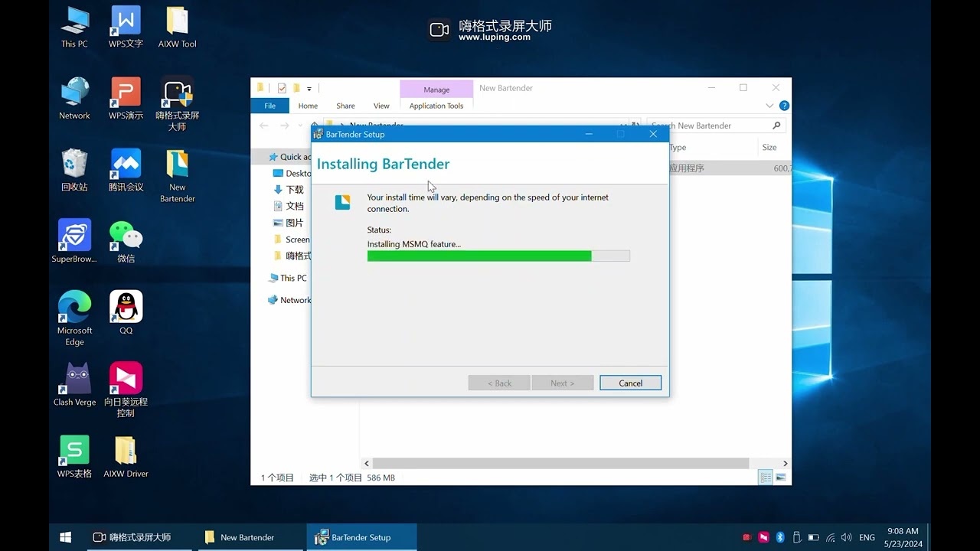Switch to New Bartender taskbar button
The width and height of the screenshot is (980, 551).
click(249, 537)
